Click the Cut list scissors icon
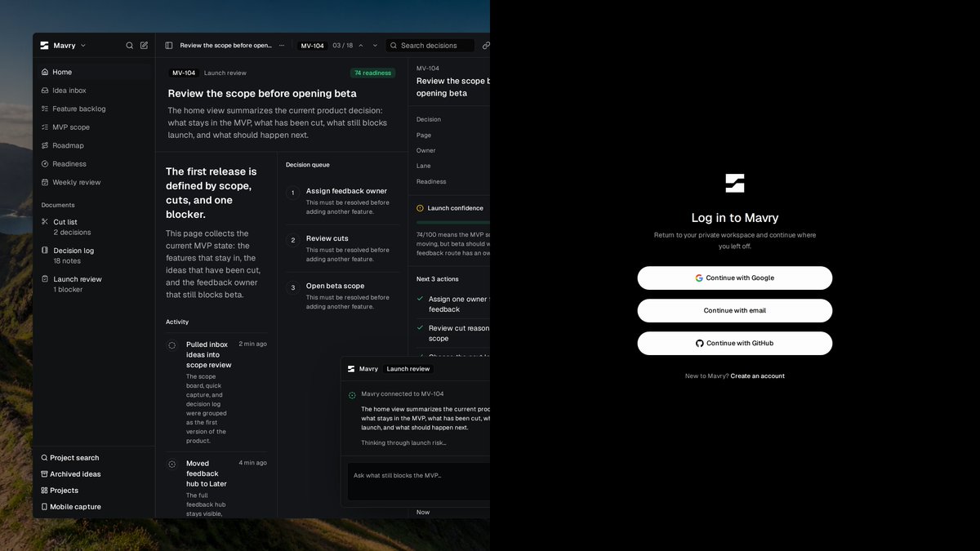980x551 pixels. 45,221
